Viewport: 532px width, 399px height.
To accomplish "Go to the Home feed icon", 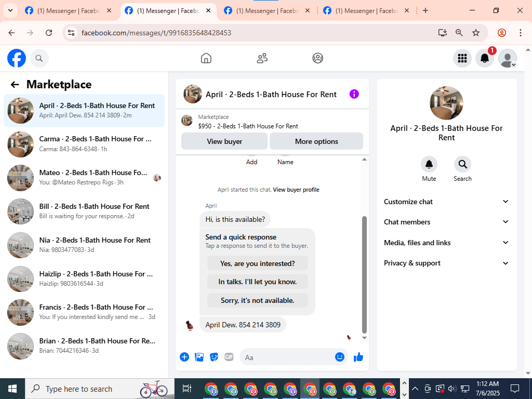I will (206, 58).
